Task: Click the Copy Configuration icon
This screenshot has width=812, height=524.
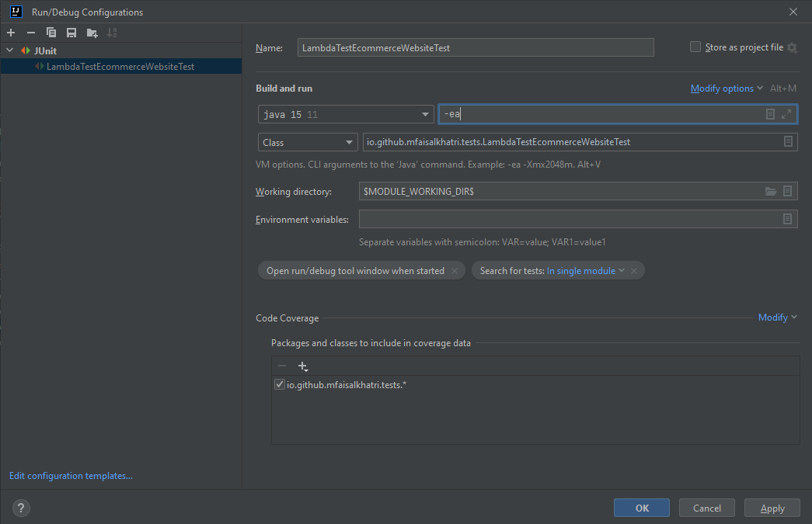Action: coord(51,33)
